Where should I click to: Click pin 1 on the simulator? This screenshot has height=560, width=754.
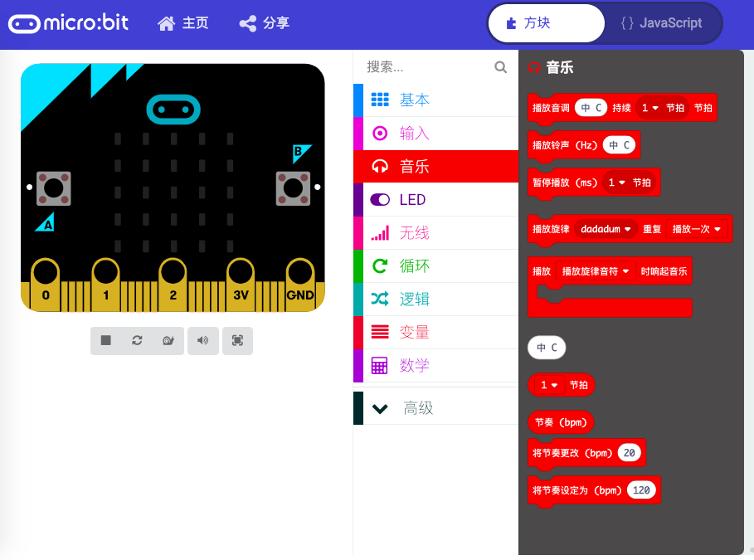106,284
